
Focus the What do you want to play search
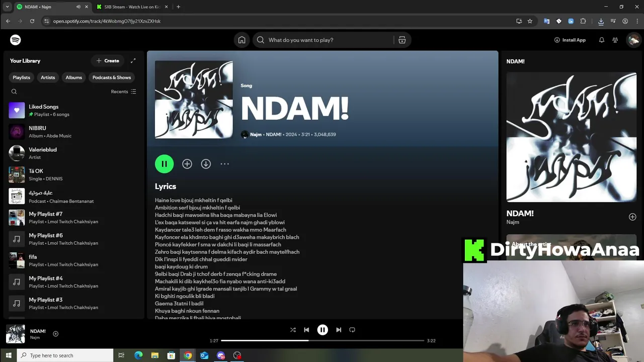(325, 40)
